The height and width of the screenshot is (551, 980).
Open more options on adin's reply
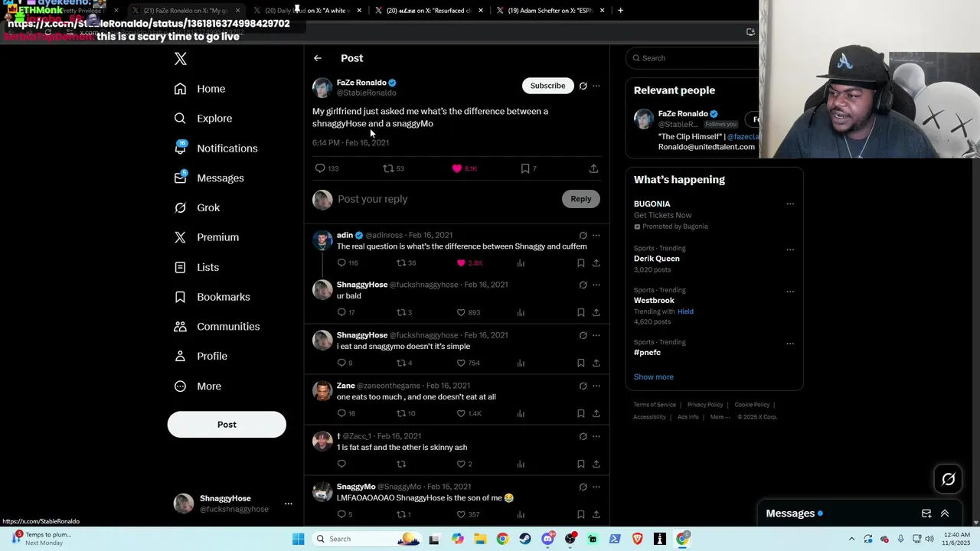tap(596, 236)
